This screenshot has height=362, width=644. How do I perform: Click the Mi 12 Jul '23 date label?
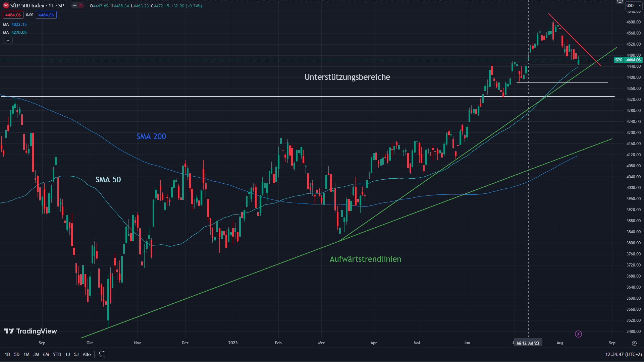(528, 343)
